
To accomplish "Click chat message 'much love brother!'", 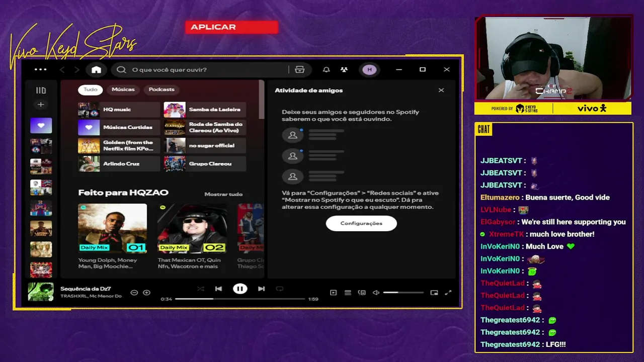I will 562,234.
